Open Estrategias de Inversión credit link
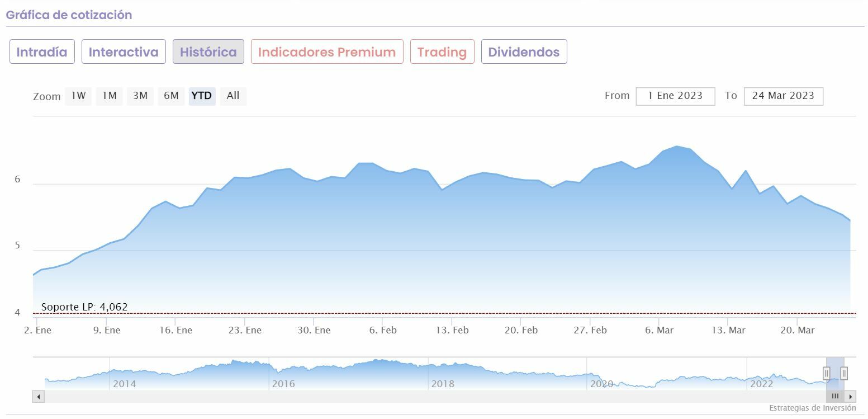This screenshot has width=868, height=419. point(812,408)
